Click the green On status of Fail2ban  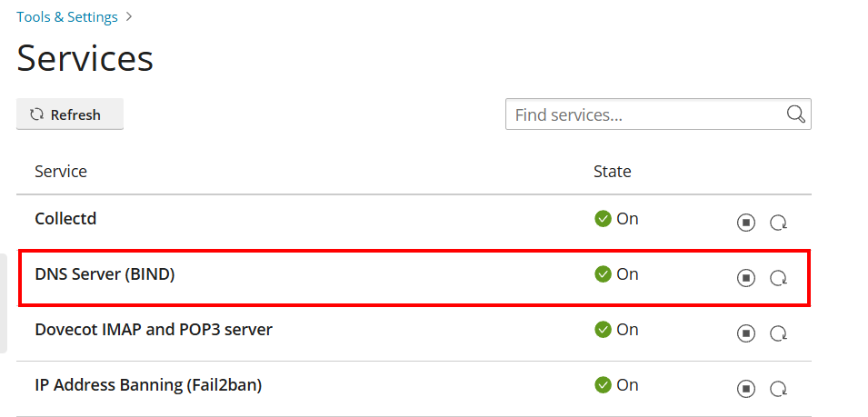pyautogui.click(x=616, y=385)
